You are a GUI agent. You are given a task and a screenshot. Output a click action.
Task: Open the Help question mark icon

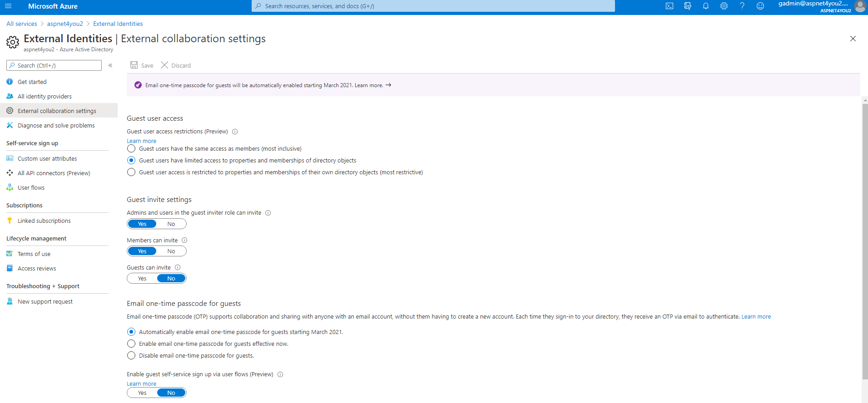742,6
